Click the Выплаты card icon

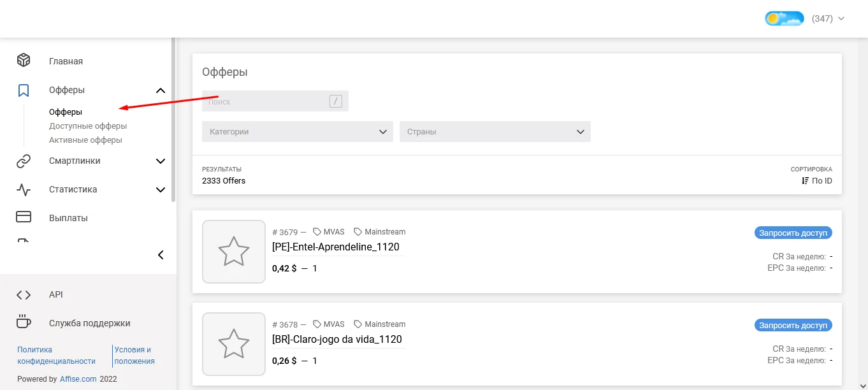[24, 217]
